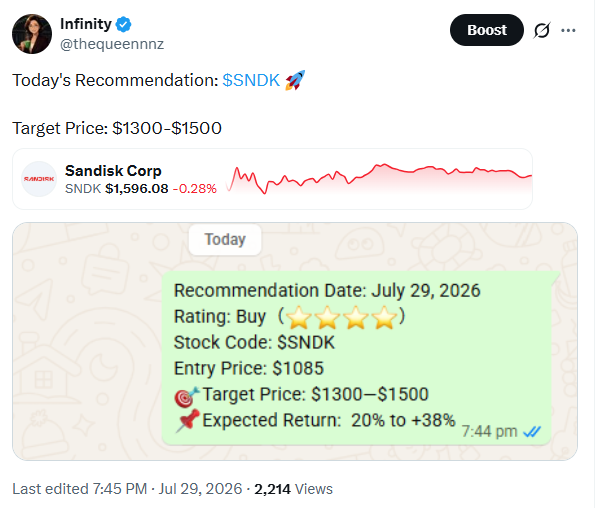Open the @thequeennnz handle
Viewport: 597px width, 508px height.
pyautogui.click(x=112, y=44)
